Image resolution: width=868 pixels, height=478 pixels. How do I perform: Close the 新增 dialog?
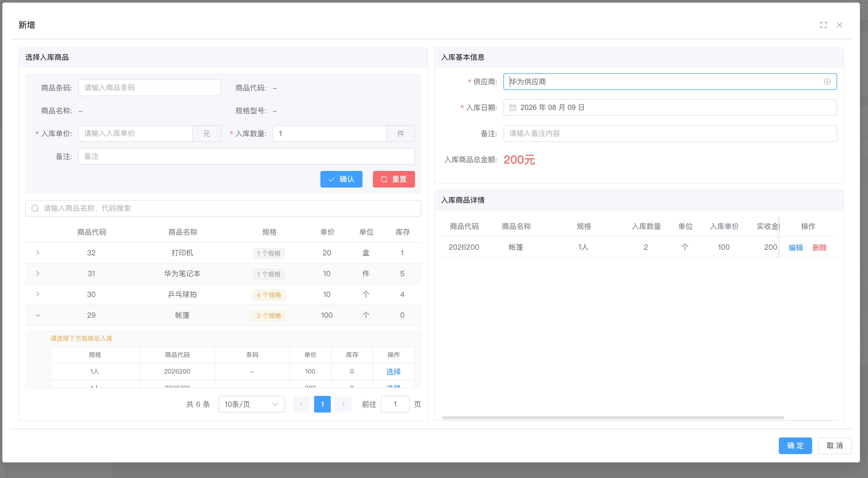tap(839, 25)
